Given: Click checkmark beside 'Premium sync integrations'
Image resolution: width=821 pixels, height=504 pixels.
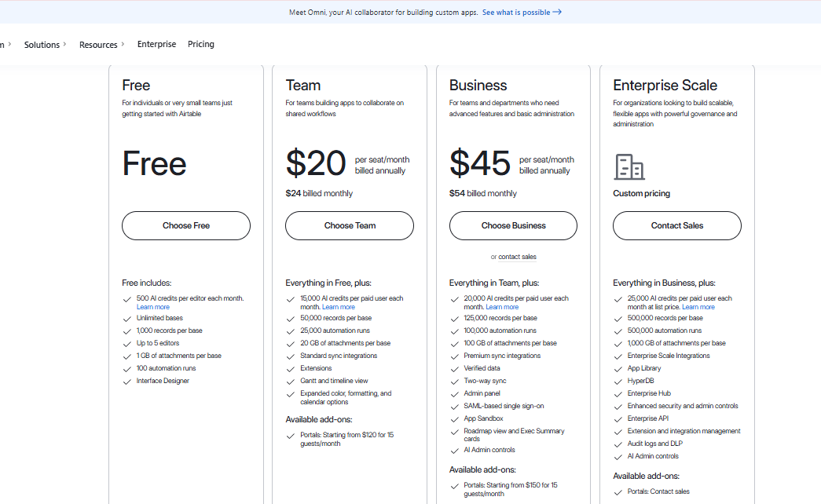Looking at the screenshot, I should pos(454,356).
